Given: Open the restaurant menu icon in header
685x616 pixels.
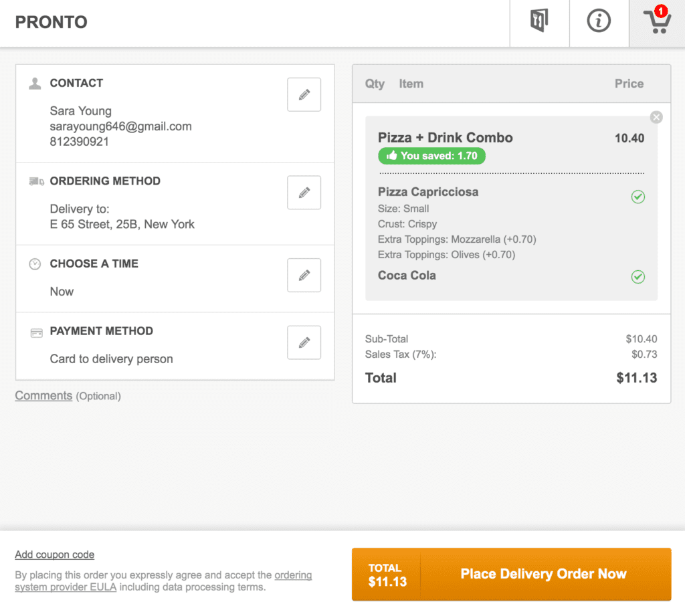Looking at the screenshot, I should click(x=539, y=21).
